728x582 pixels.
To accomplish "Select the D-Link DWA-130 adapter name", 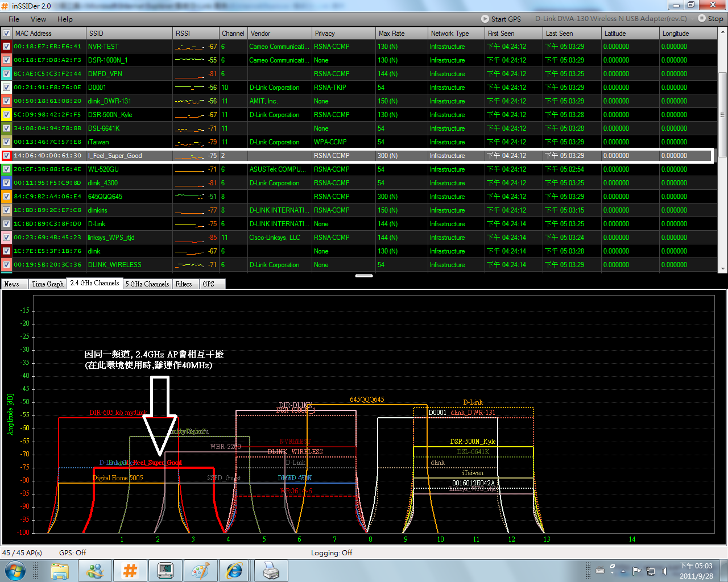I will 611,19.
